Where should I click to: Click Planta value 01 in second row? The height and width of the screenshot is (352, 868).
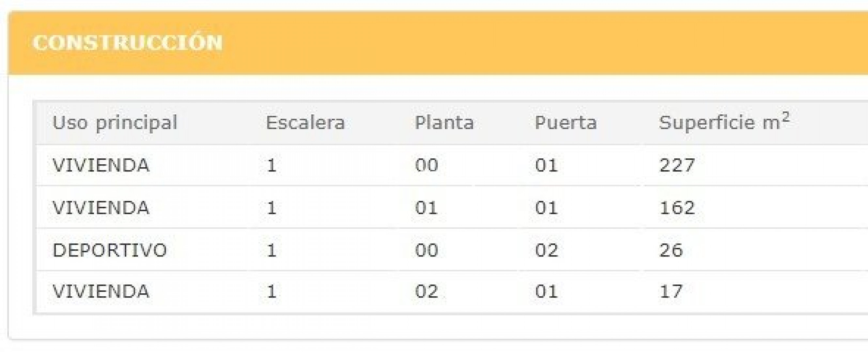coord(426,208)
